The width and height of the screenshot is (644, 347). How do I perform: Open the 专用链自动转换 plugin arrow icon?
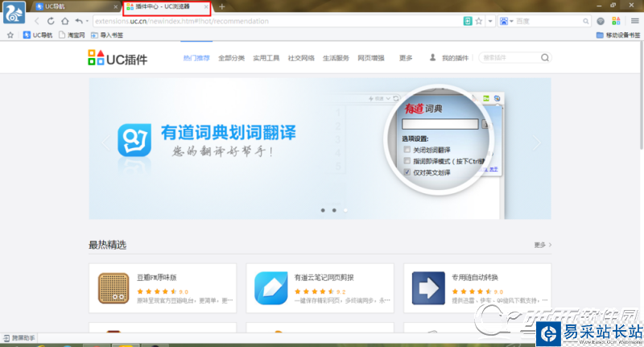(x=428, y=288)
